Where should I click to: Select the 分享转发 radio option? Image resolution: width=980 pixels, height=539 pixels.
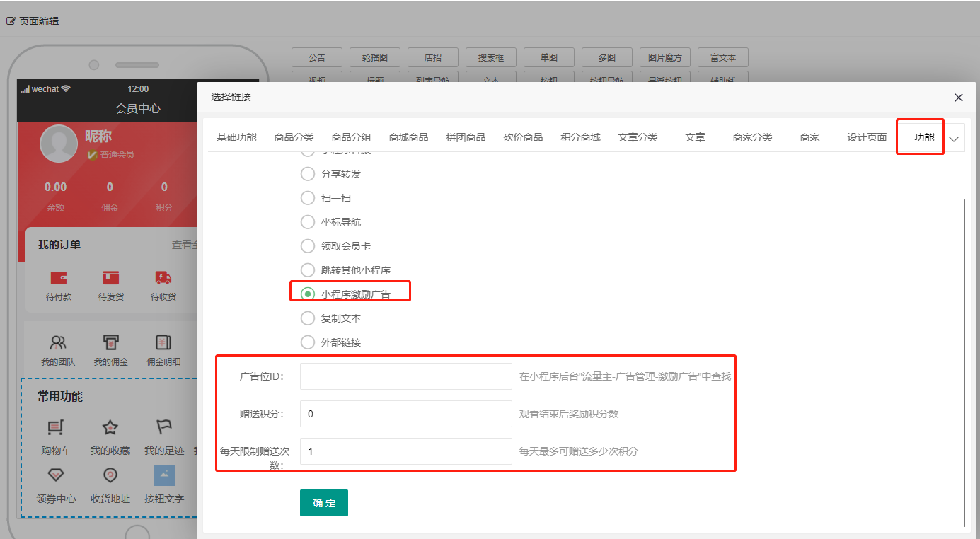[308, 174]
